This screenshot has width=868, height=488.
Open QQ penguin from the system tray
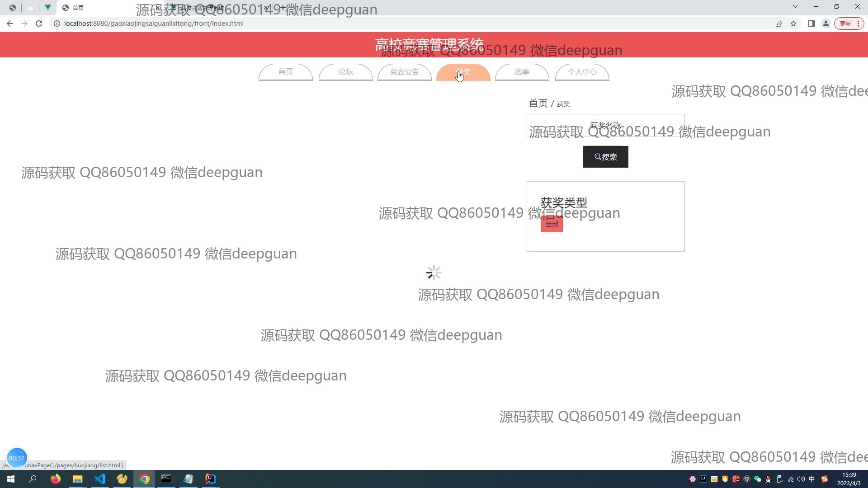tap(769, 479)
